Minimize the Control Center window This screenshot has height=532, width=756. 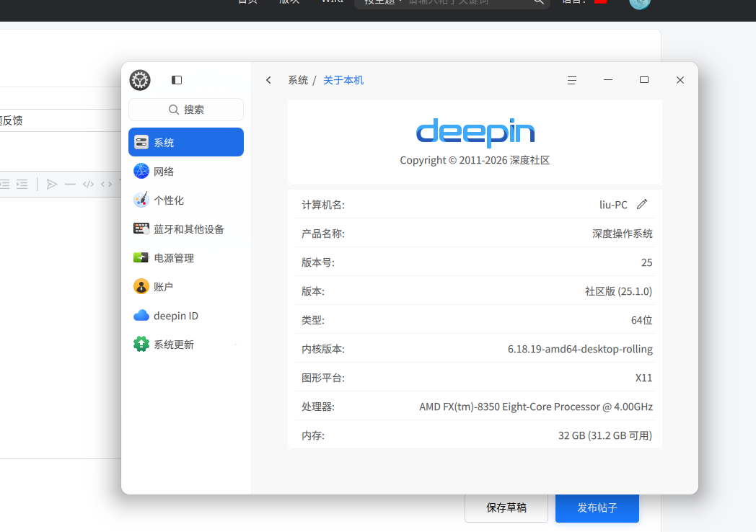pos(608,80)
